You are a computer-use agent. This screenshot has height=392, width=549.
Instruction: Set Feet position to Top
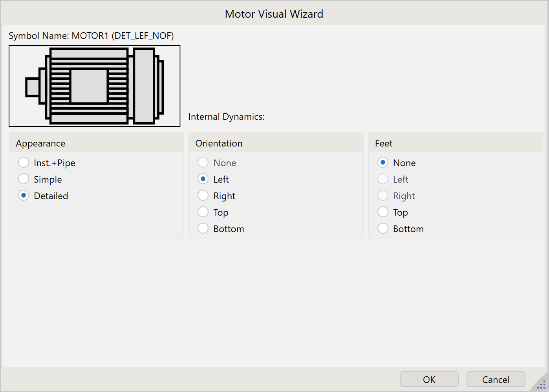(383, 212)
